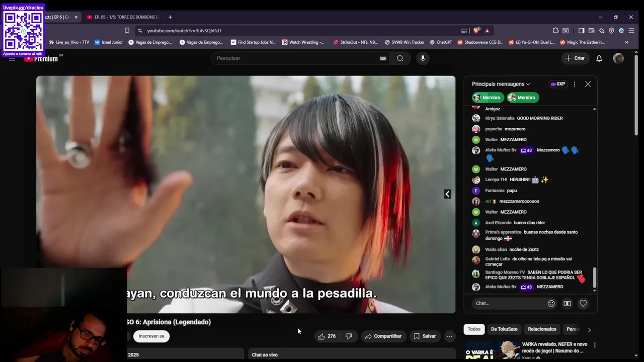The height and width of the screenshot is (362, 644).
Task: Send a heart reaction in chat
Action: click(583, 303)
